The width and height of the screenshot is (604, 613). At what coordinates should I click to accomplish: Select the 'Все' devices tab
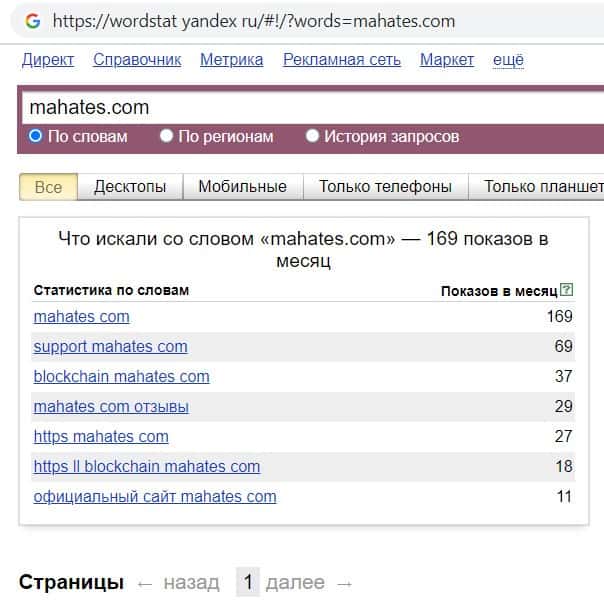tap(48, 186)
